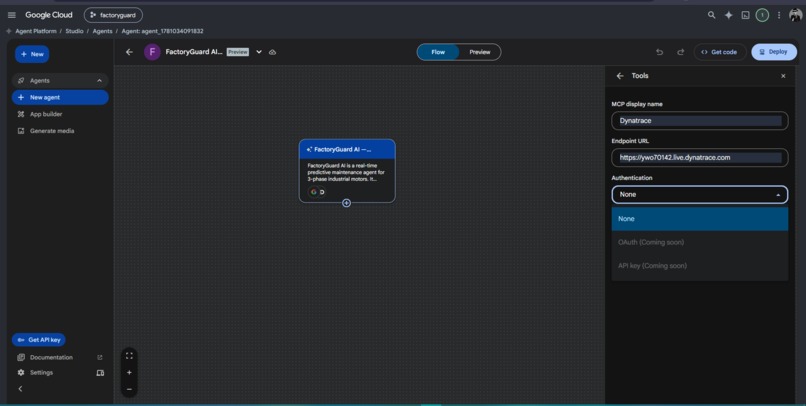Switch to the Flow tab
This screenshot has width=806, height=406.
(x=438, y=52)
